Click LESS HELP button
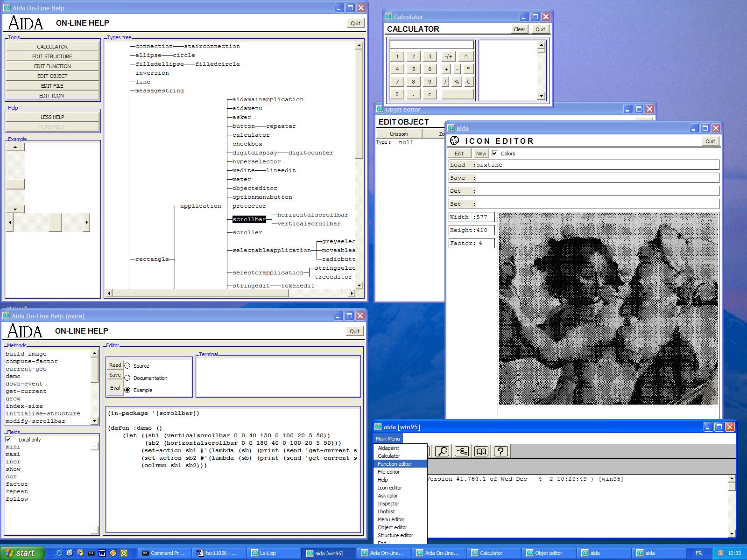 click(x=52, y=117)
